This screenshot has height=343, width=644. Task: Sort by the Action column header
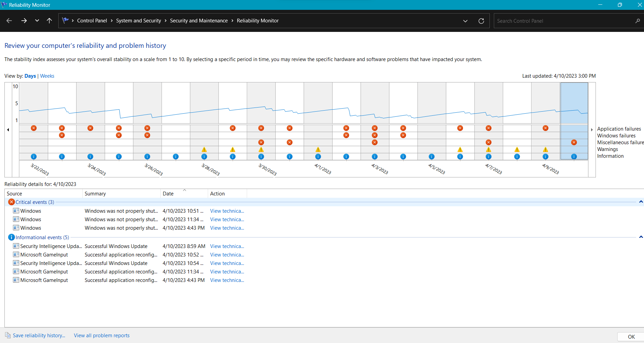click(x=227, y=194)
